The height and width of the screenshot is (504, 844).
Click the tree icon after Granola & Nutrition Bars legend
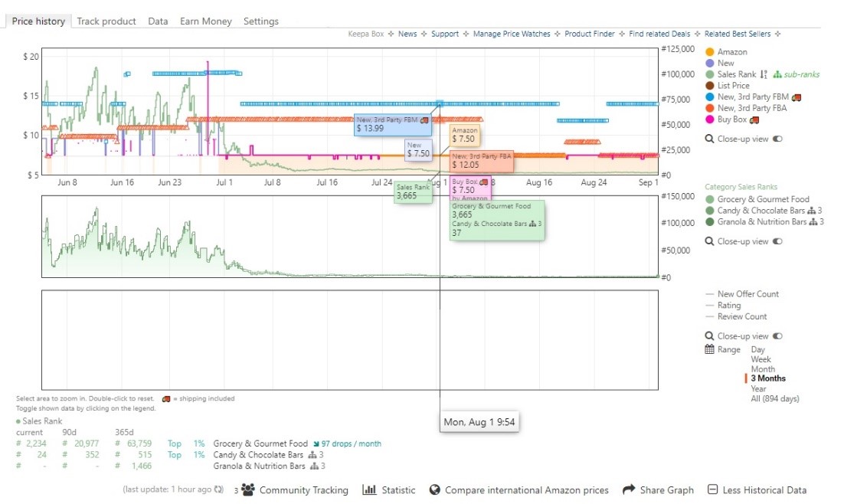click(x=813, y=222)
